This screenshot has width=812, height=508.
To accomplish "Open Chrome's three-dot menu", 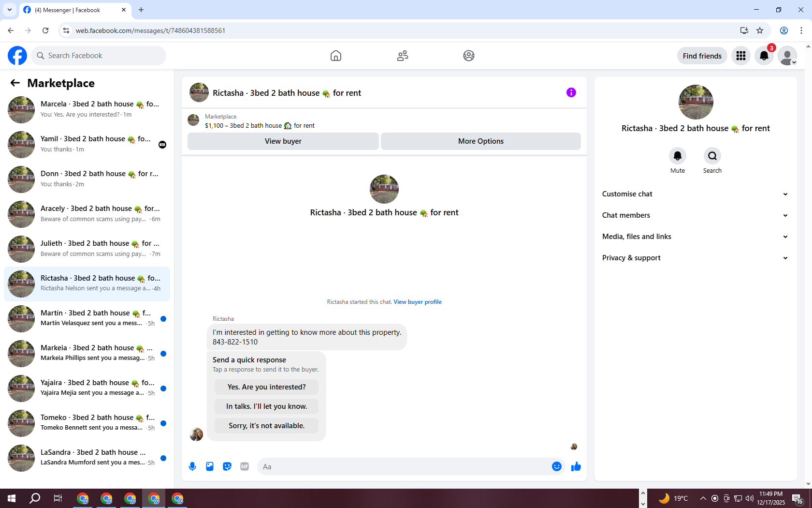I will click(x=801, y=30).
